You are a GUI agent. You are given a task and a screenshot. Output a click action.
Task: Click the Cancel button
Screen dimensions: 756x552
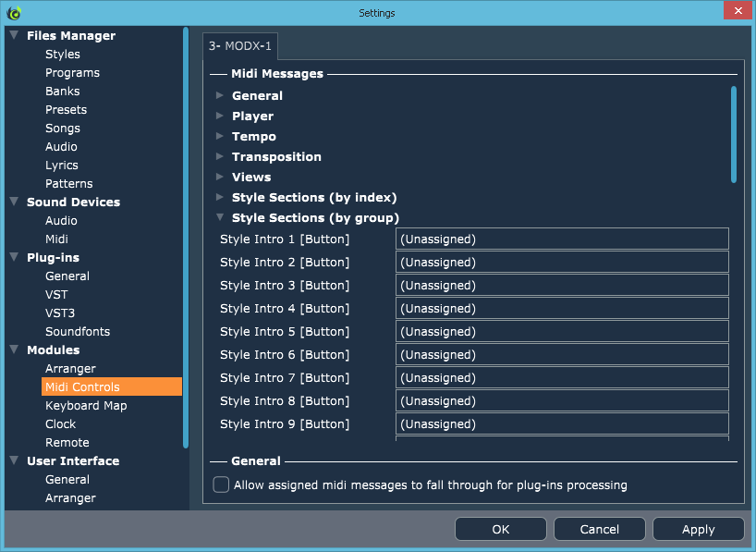(x=599, y=529)
